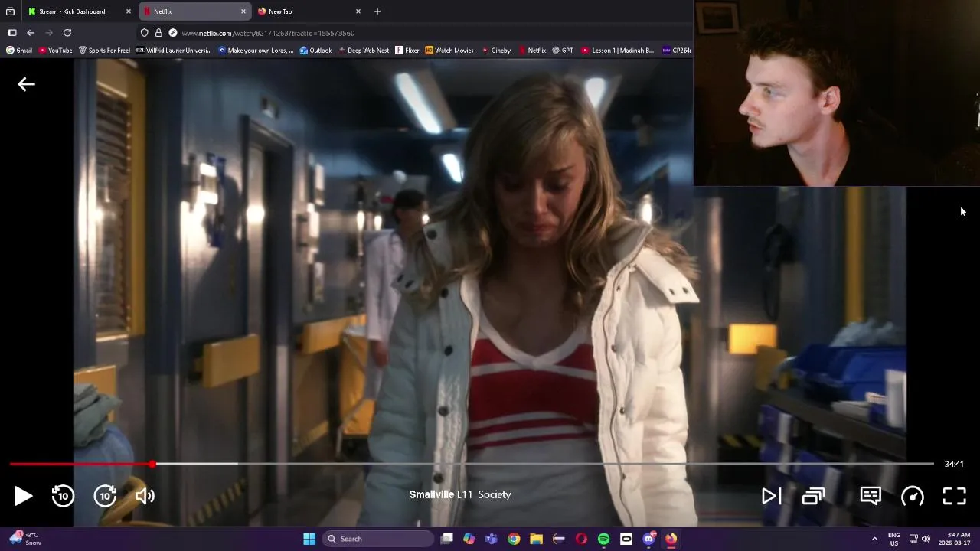Open the Deep Web Nest bookmark
980x551 pixels.
pos(364,51)
